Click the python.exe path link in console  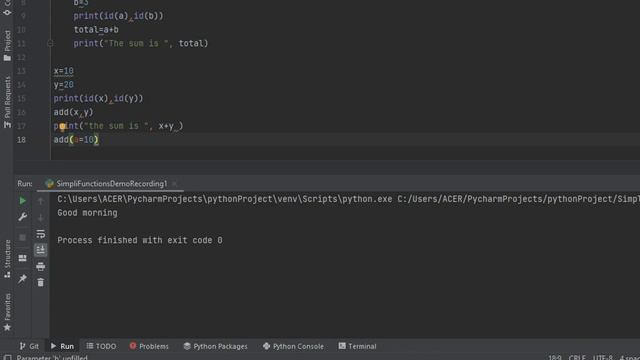(x=224, y=199)
